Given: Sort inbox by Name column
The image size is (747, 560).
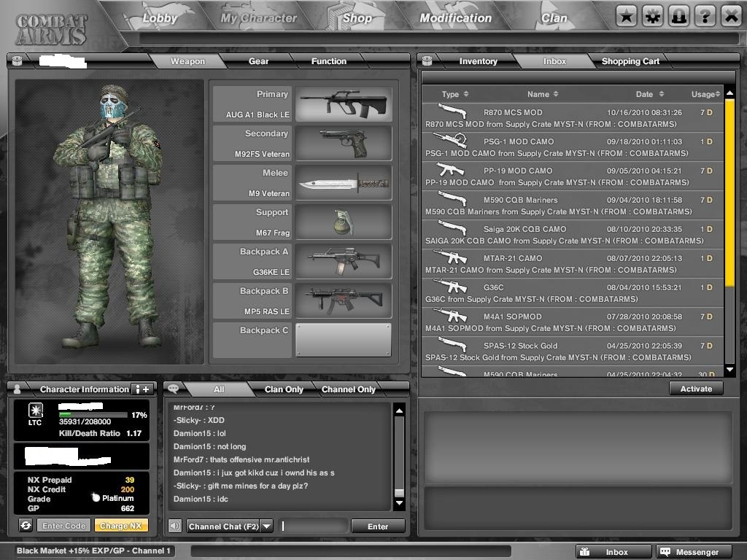Looking at the screenshot, I should tap(543, 94).
